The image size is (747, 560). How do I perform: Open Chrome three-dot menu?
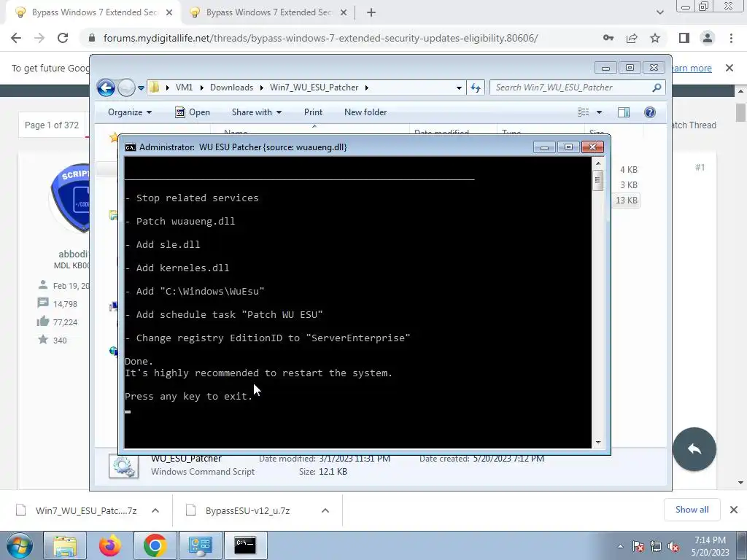click(731, 38)
